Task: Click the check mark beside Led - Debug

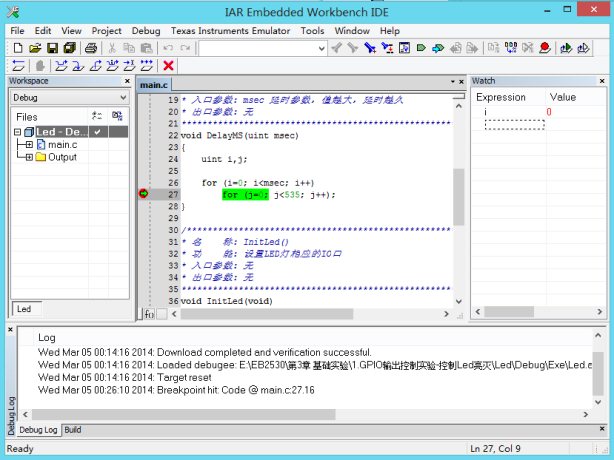Action: click(x=98, y=132)
